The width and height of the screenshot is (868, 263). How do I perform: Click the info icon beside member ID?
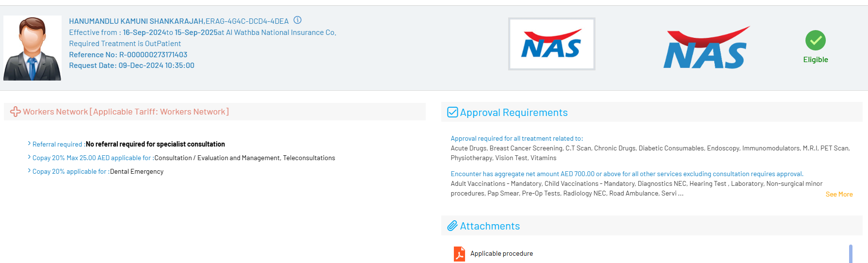(298, 20)
